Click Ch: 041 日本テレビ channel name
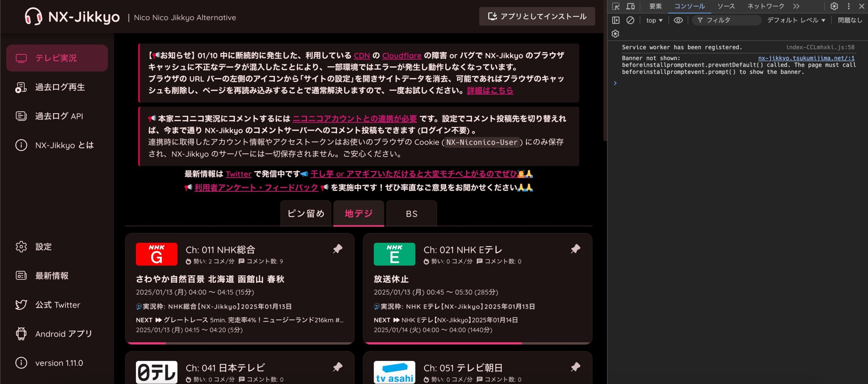 click(x=225, y=368)
